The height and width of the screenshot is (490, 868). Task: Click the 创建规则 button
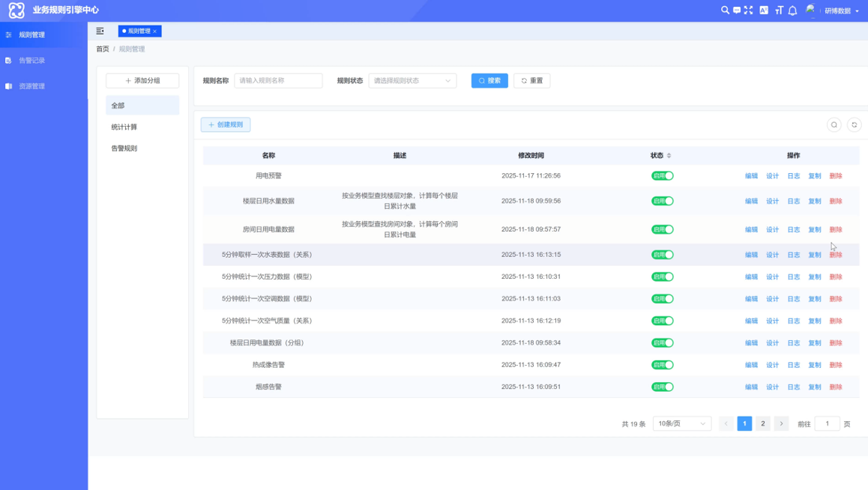(226, 125)
